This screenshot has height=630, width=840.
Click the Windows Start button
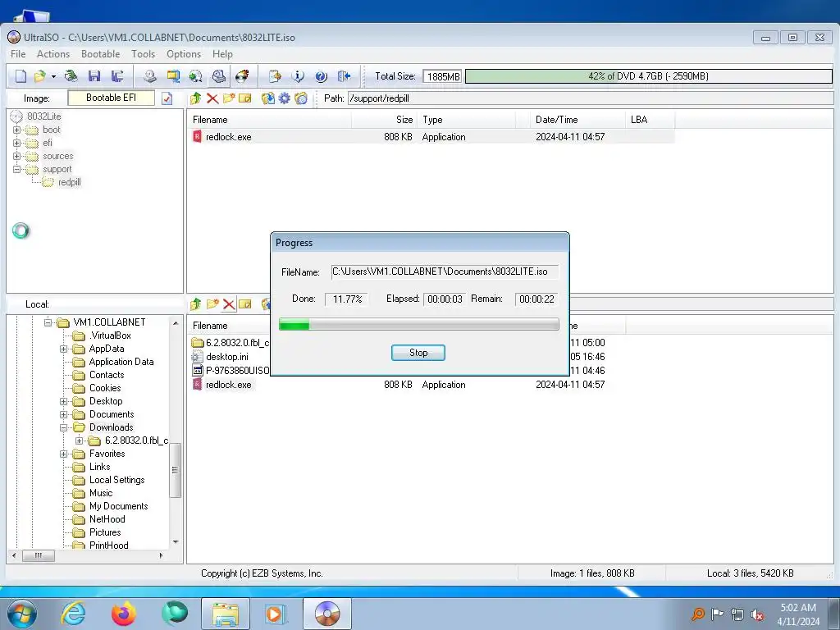pyautogui.click(x=22, y=614)
